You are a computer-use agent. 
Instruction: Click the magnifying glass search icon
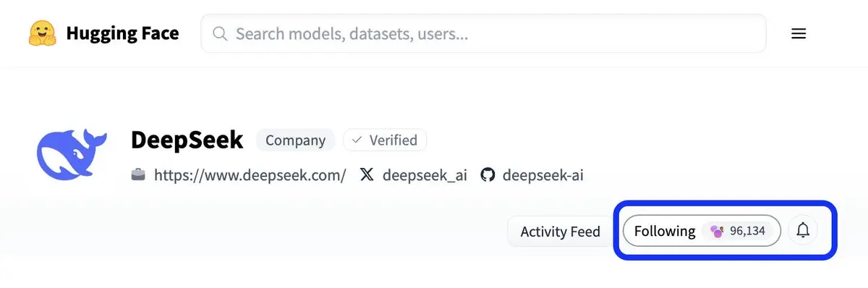click(221, 33)
